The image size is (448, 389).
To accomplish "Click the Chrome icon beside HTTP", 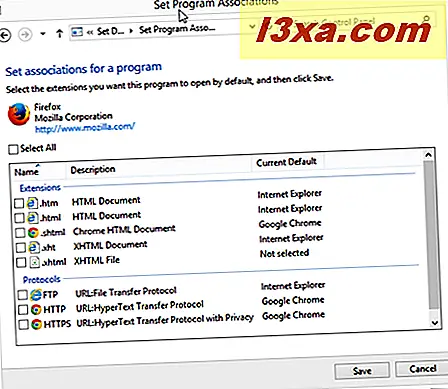I will click(36, 310).
